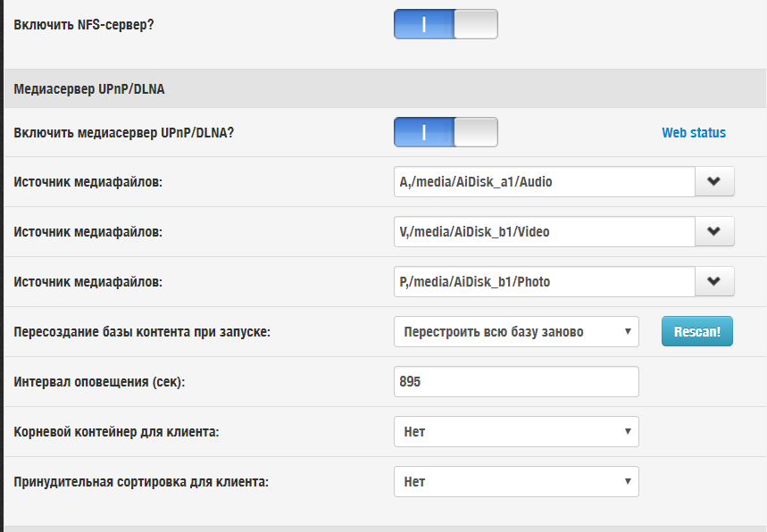767x532 pixels.
Task: Focus the notification interval field showing 895
Action: (516, 381)
